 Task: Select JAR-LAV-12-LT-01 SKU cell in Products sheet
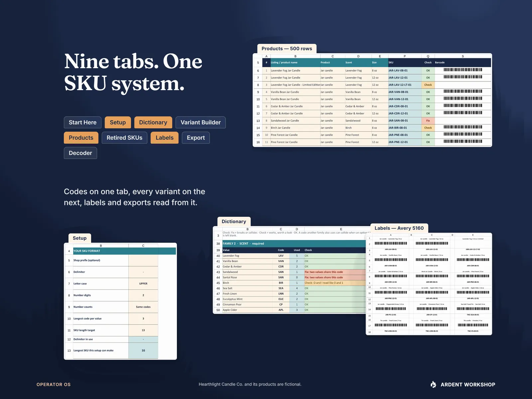click(405, 85)
